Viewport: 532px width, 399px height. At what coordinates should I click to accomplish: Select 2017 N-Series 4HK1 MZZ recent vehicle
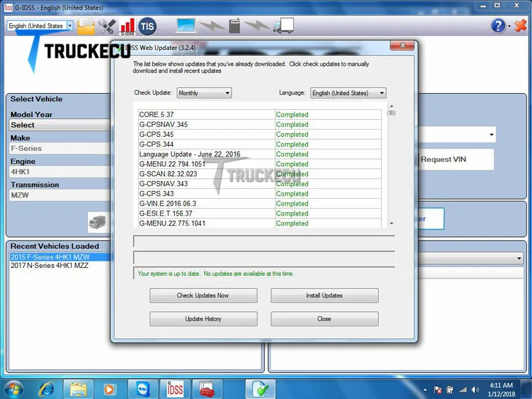pyautogui.click(x=60, y=265)
